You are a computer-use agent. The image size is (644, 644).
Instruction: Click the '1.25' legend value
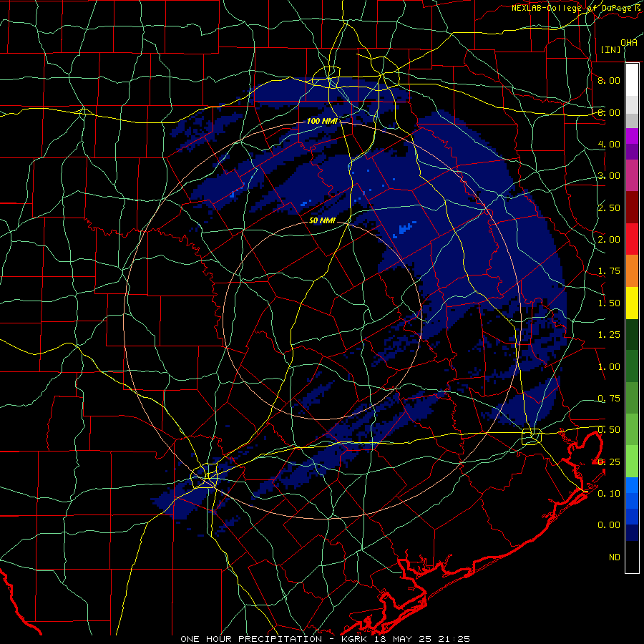pos(609,335)
